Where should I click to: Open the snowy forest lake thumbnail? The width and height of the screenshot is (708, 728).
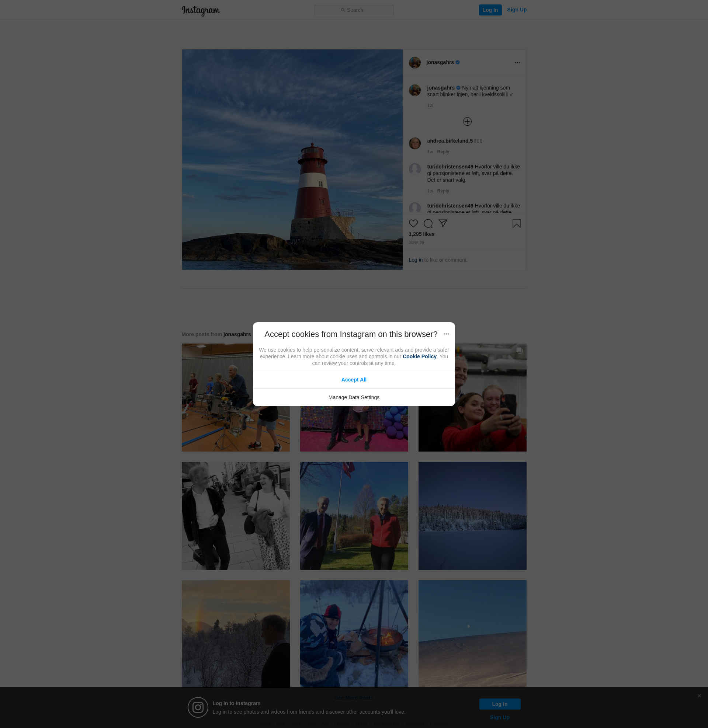tap(472, 516)
